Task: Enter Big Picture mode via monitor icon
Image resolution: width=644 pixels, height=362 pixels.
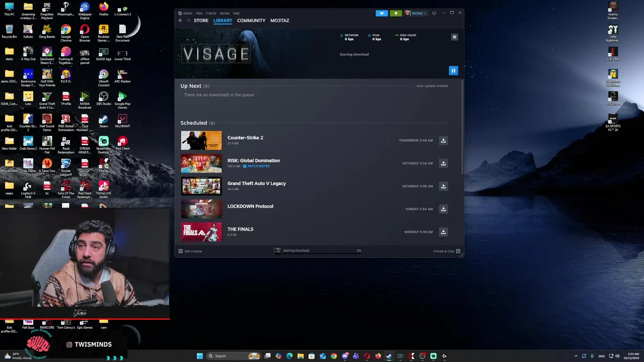Action: click(x=434, y=13)
